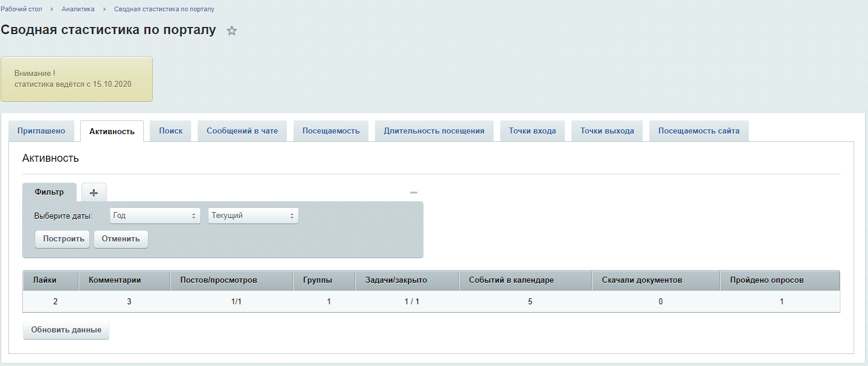Click the Построить button
Screen dimensions: 868x366
tap(62, 238)
